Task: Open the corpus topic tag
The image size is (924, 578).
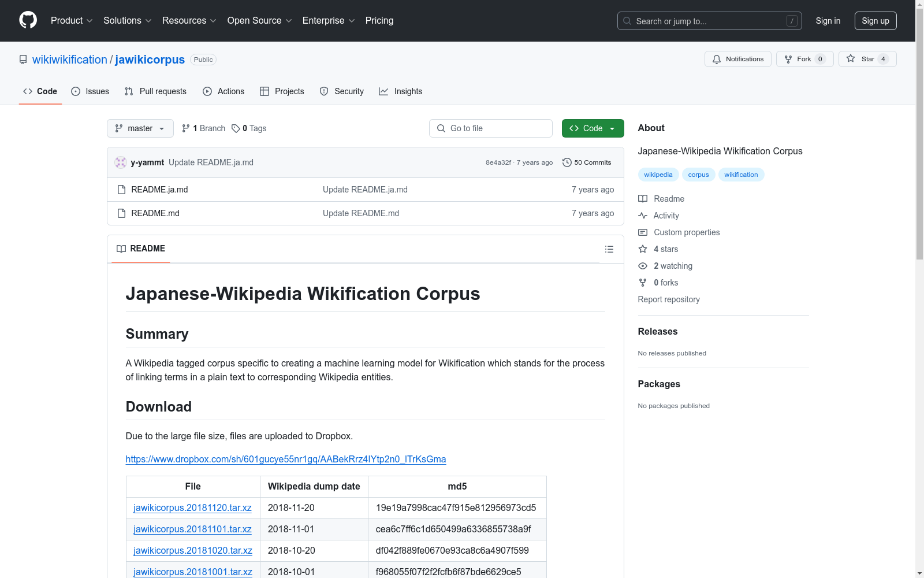Action: coord(699,175)
